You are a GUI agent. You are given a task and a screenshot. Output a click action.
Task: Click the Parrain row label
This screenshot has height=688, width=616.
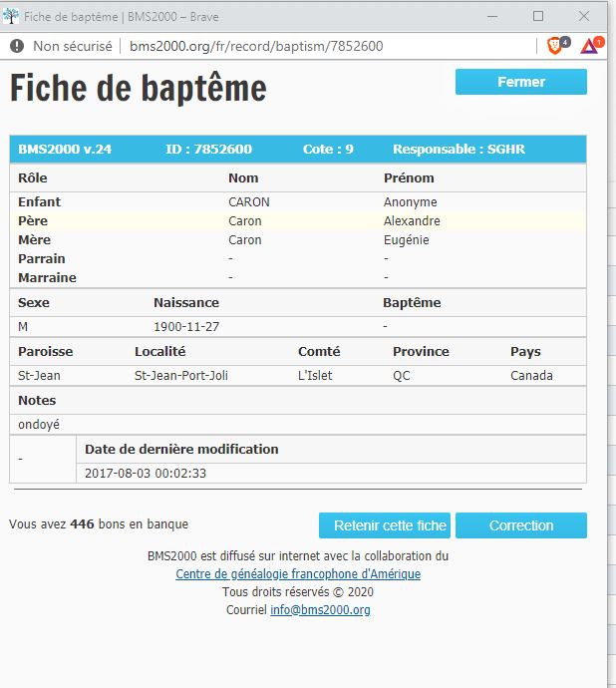point(42,259)
